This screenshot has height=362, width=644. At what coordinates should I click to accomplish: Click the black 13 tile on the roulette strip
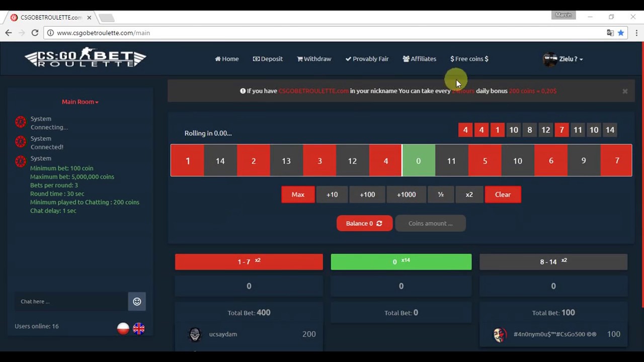(286, 161)
